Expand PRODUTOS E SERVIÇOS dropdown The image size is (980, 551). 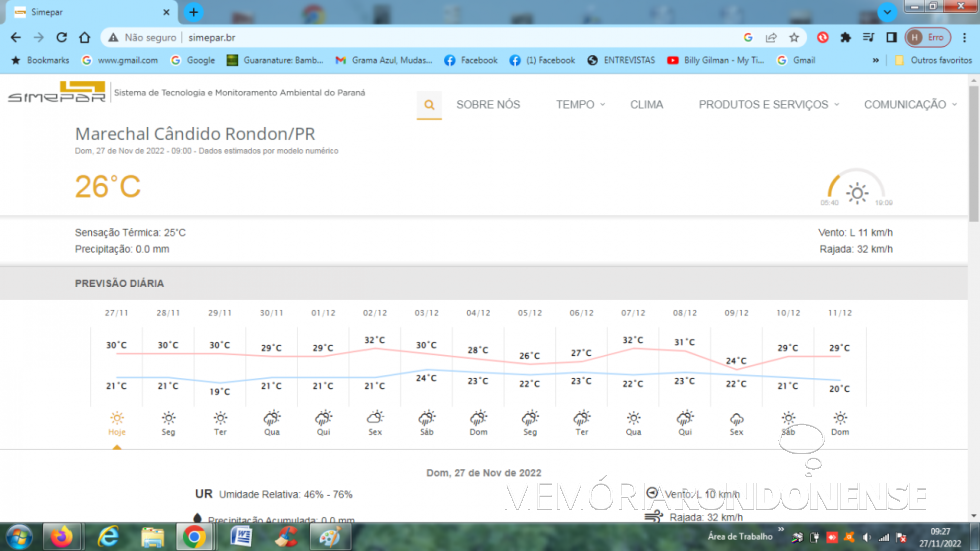click(768, 105)
